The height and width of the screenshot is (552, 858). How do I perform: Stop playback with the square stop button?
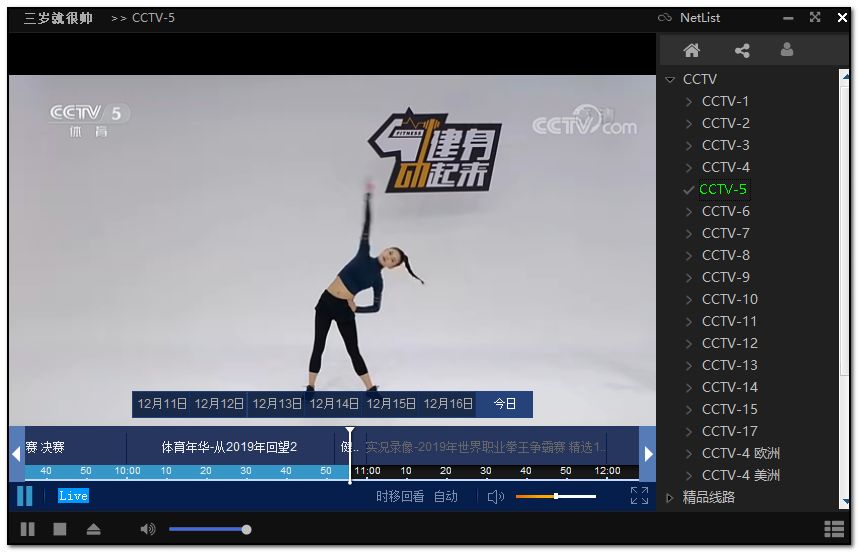coord(60,530)
